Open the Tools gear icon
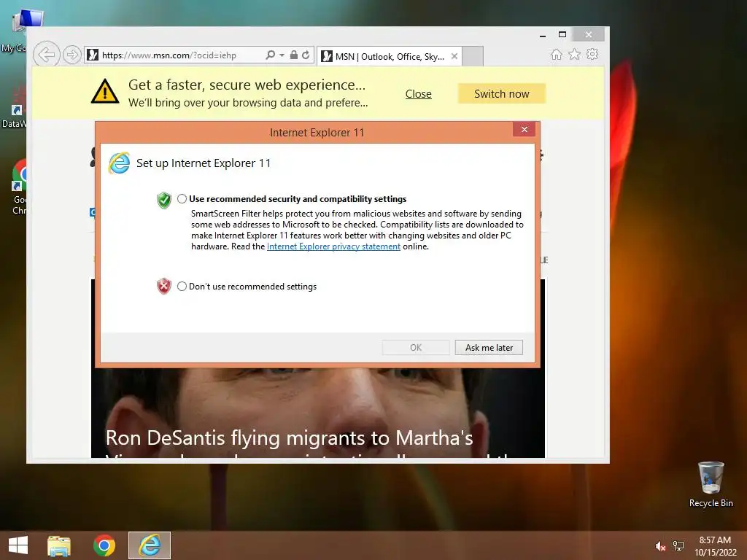The width and height of the screenshot is (747, 560). pos(592,54)
